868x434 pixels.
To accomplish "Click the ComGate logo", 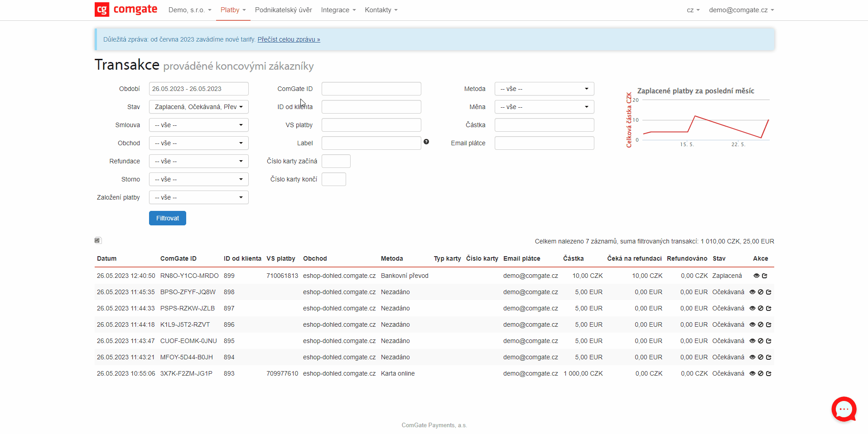I will click(x=126, y=10).
